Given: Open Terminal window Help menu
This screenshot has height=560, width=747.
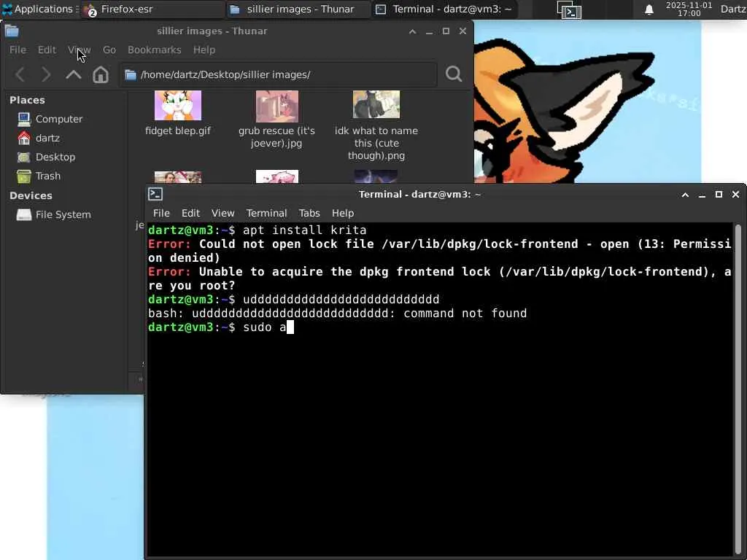Looking at the screenshot, I should coord(343,213).
